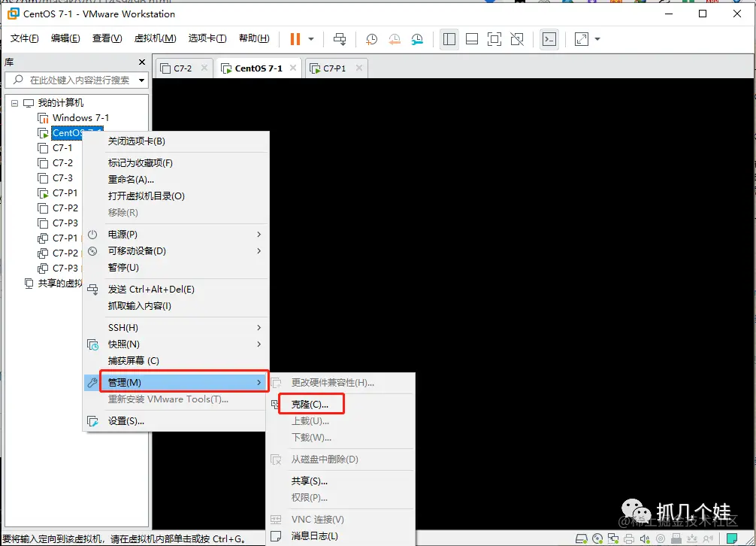Toggle the library sidebar view icon

(x=449, y=39)
